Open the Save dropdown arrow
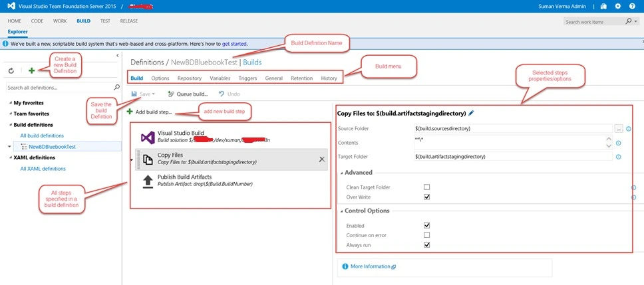The image size is (644, 285). [x=153, y=94]
